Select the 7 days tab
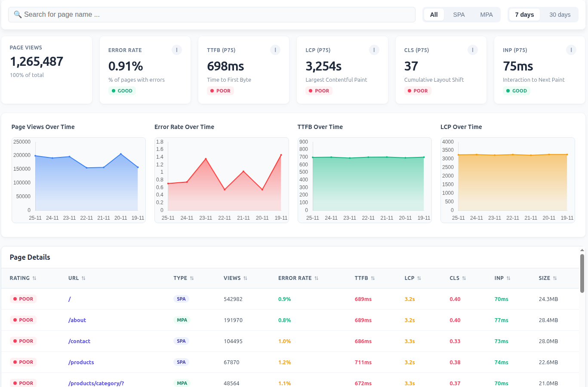The height and width of the screenshot is (387, 588). [x=524, y=14]
